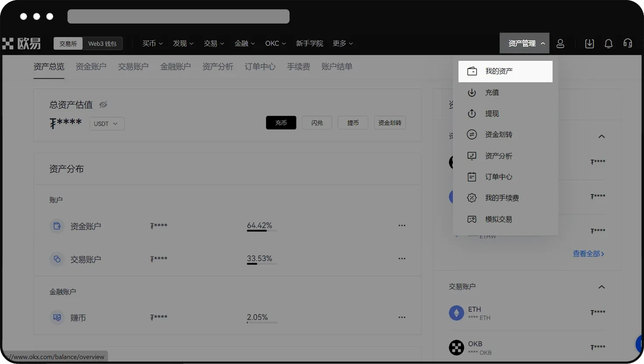
Task: Open notifications bell icon
Action: (x=608, y=44)
